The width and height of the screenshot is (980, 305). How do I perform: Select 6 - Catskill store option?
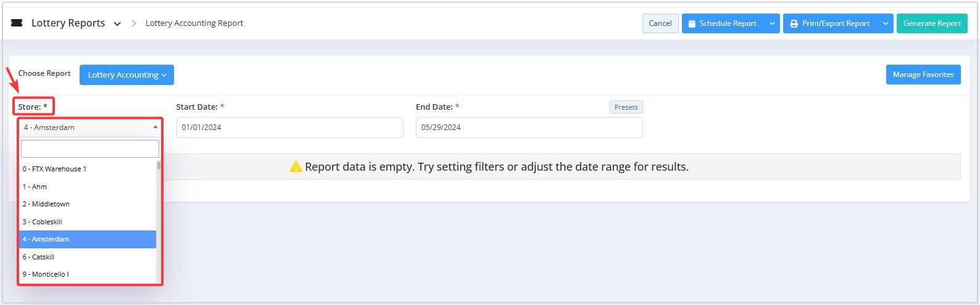87,257
